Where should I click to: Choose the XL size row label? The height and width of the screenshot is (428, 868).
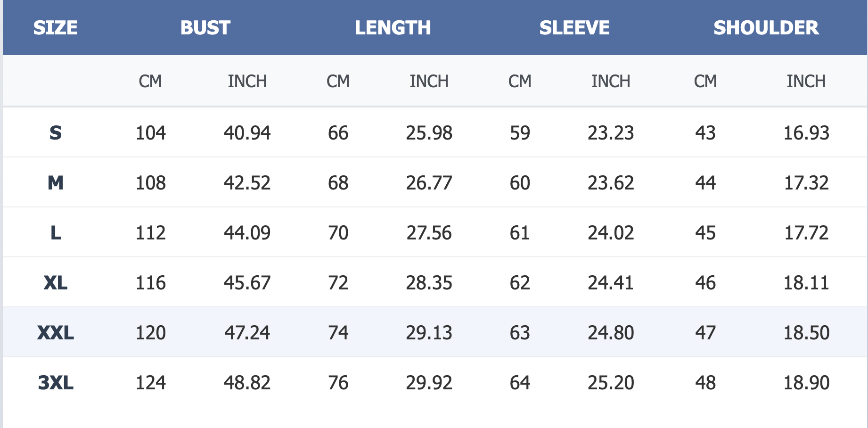tap(56, 283)
